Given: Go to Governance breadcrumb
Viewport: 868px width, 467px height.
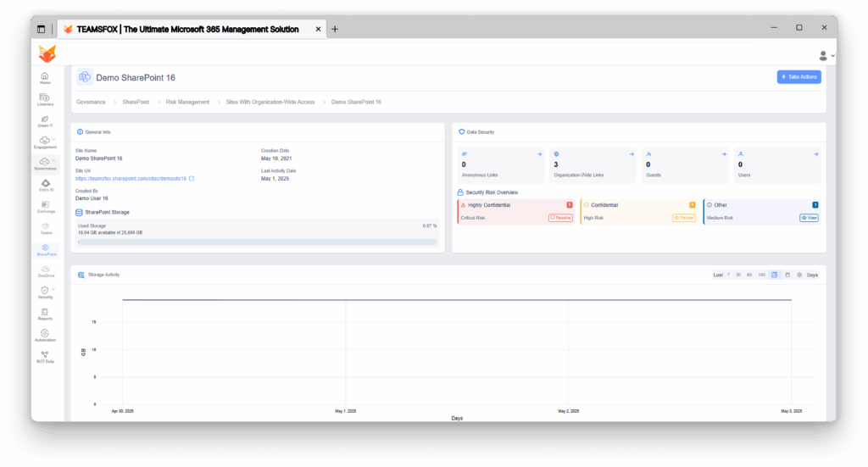Looking at the screenshot, I should pyautogui.click(x=91, y=103).
